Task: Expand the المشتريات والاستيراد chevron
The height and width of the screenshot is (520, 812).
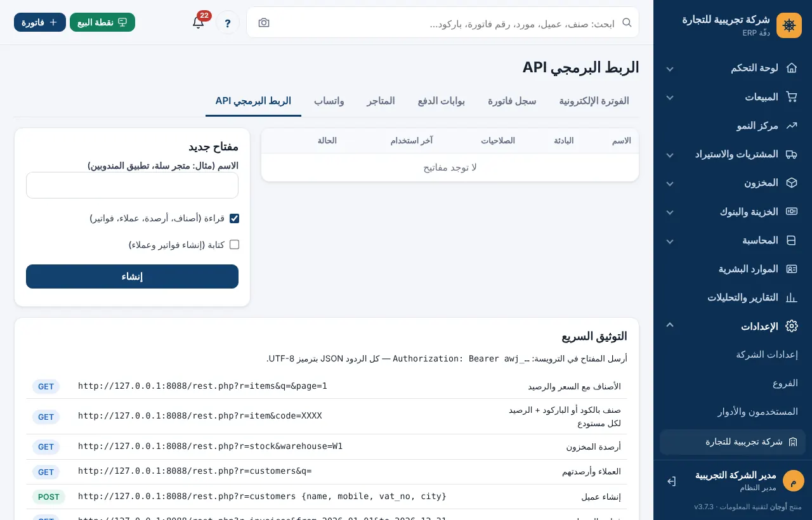Action: click(670, 155)
